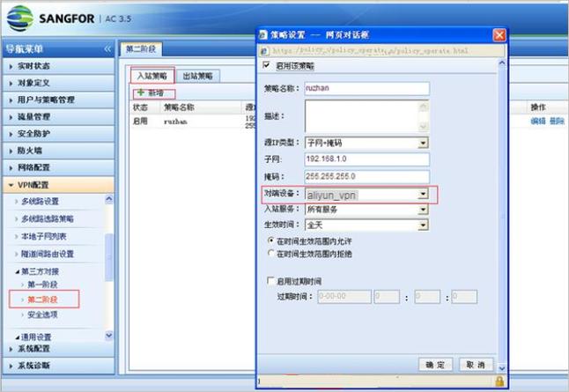Select allow within effective time radio
The width and height of the screenshot is (569, 392).
coord(270,240)
